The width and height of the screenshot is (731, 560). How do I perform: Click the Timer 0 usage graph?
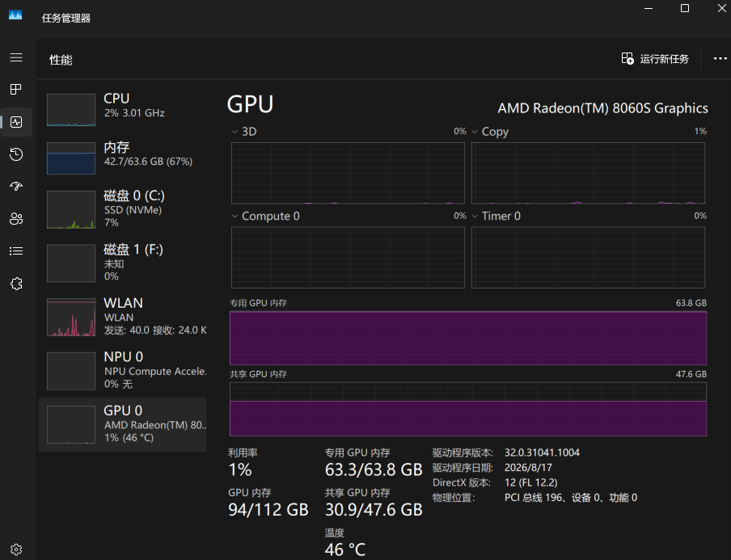[588, 258]
